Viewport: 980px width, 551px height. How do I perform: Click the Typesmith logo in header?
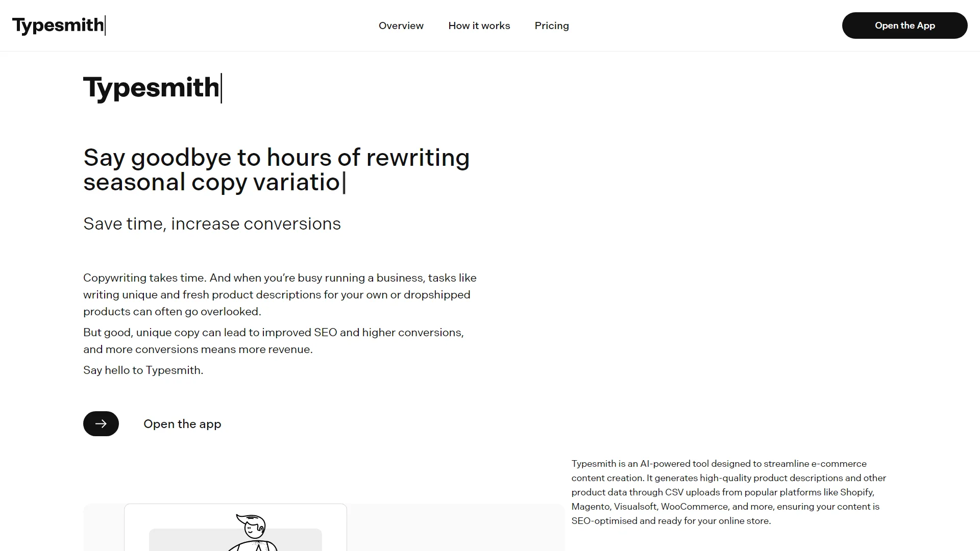(x=58, y=25)
